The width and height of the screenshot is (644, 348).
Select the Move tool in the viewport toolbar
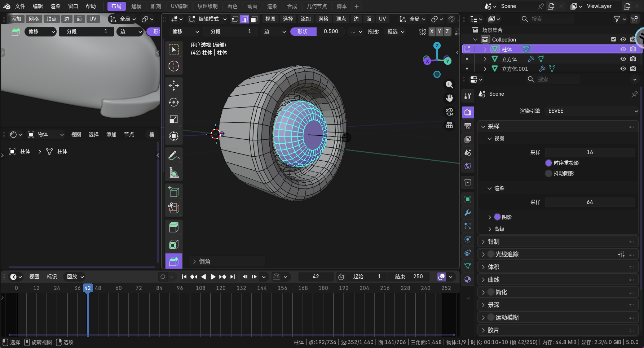click(174, 85)
